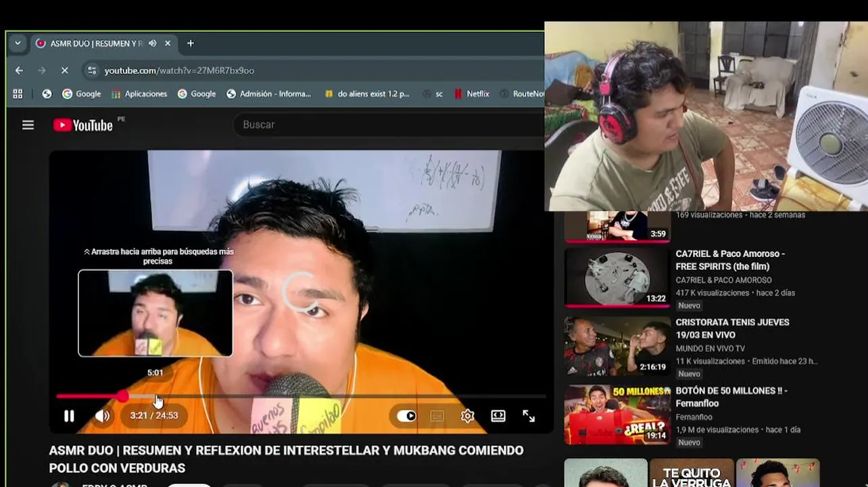Pause the video

coord(69,416)
